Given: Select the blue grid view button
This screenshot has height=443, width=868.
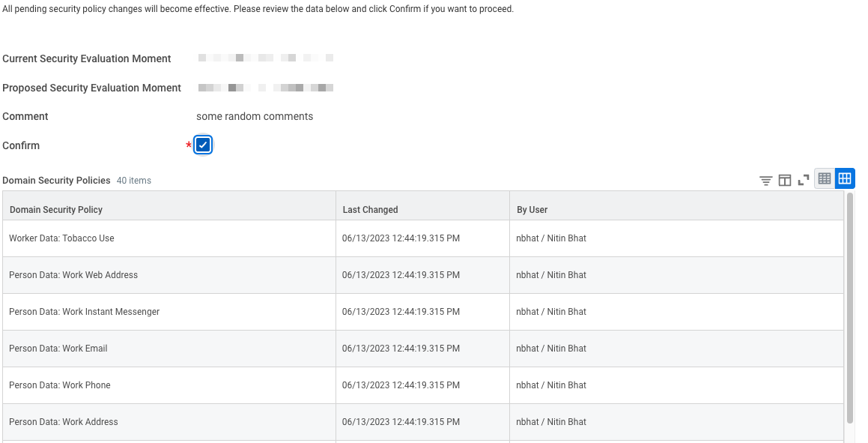Looking at the screenshot, I should pos(845,178).
